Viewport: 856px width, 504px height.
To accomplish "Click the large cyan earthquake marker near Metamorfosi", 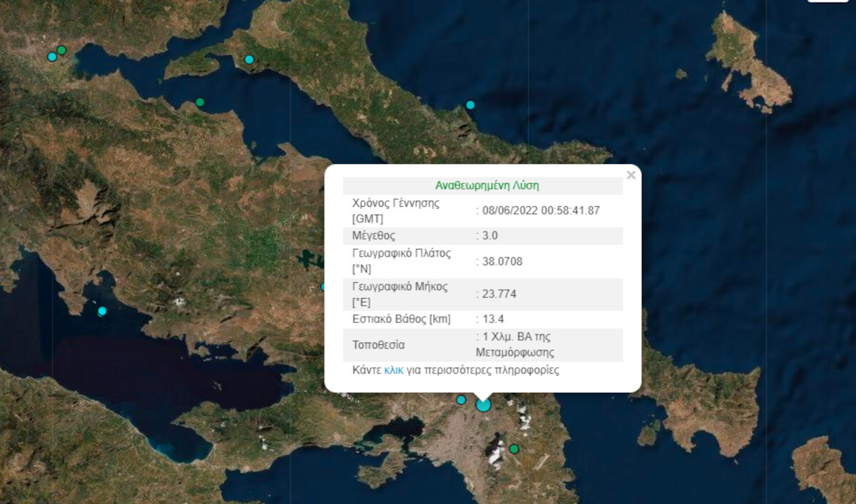I will (x=484, y=404).
